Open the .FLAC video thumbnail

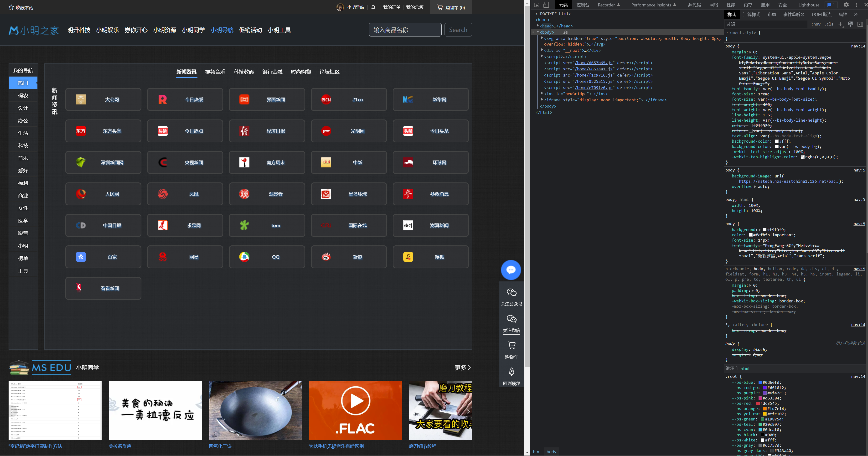[x=355, y=410]
